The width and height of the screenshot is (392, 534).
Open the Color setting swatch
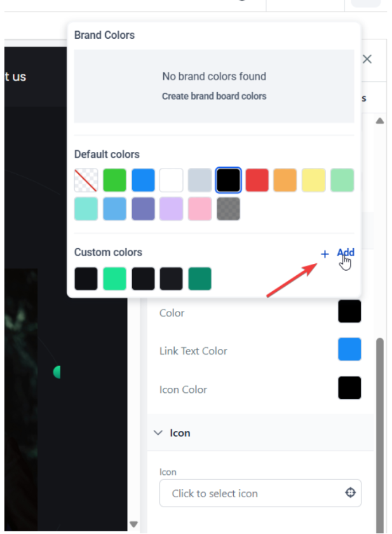pos(349,311)
